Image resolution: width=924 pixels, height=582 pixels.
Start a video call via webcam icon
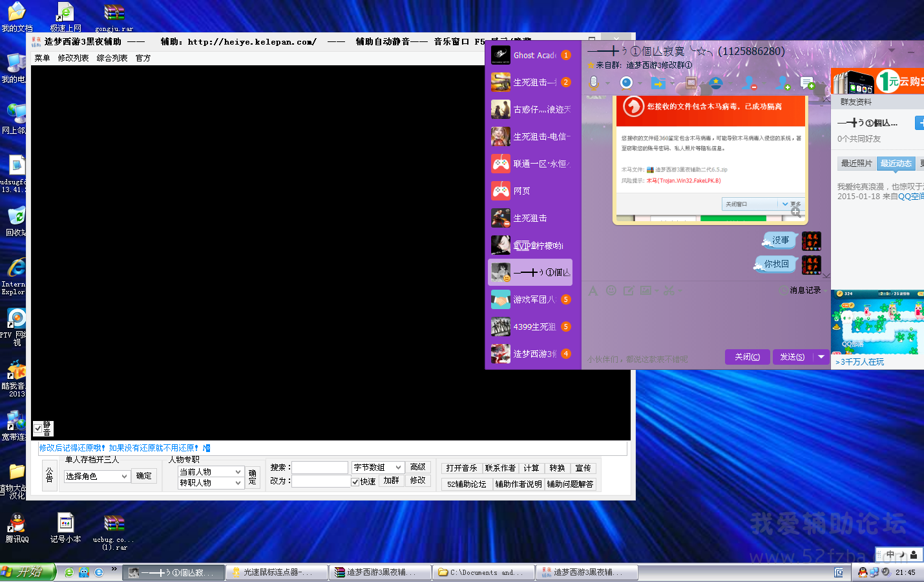626,82
